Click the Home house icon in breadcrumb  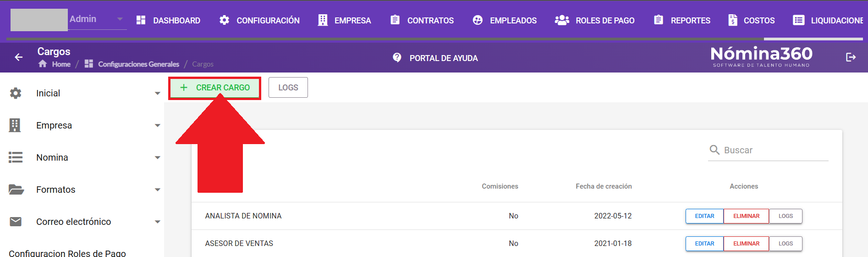[43, 64]
